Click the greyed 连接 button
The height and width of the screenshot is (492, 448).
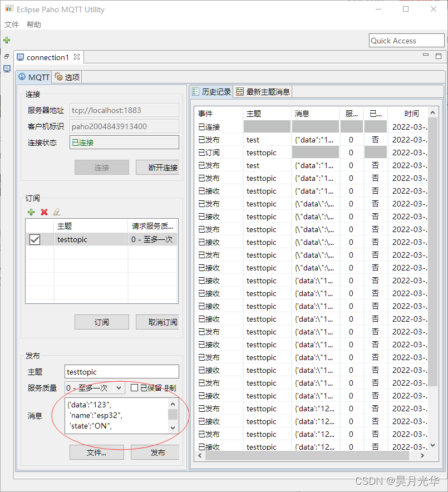102,168
